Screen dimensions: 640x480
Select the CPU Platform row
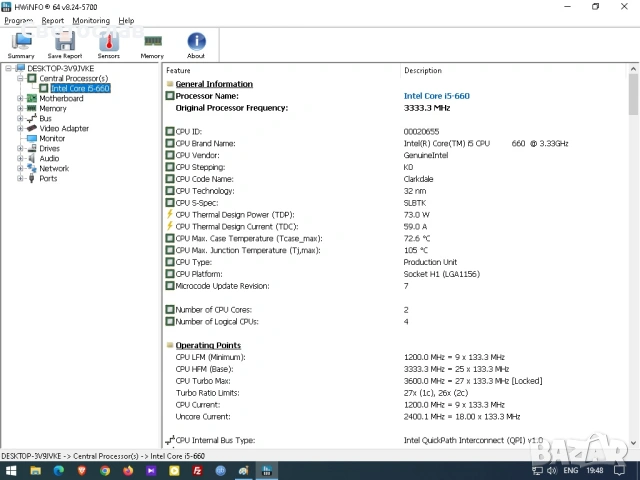point(394,274)
